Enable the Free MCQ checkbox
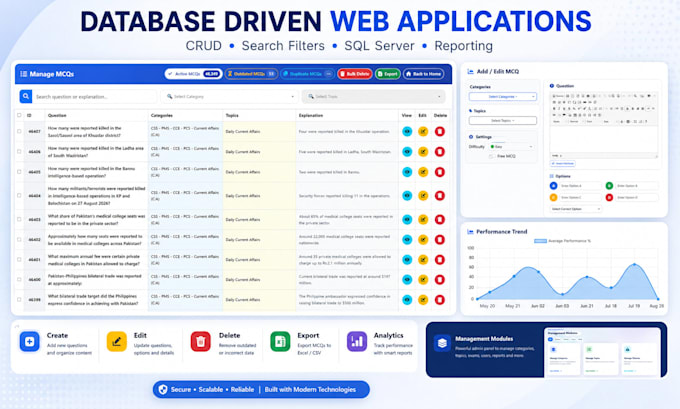The height and width of the screenshot is (409, 680). [x=491, y=156]
